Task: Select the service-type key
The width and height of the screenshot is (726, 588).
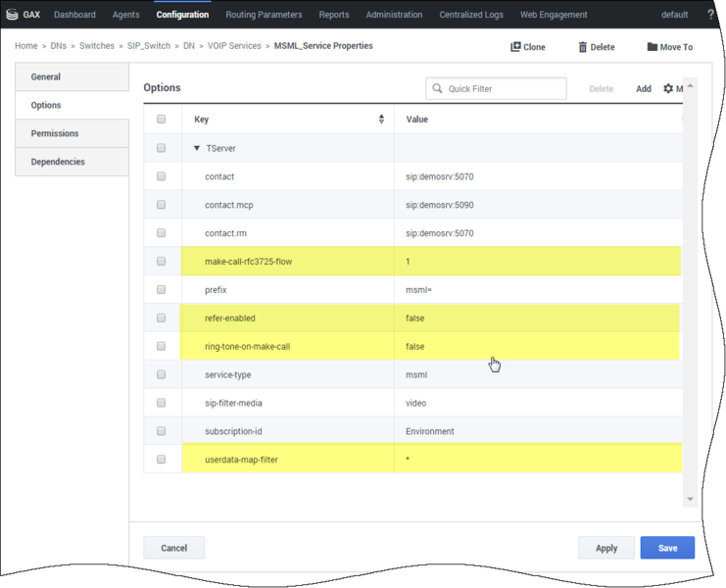Action: point(228,374)
